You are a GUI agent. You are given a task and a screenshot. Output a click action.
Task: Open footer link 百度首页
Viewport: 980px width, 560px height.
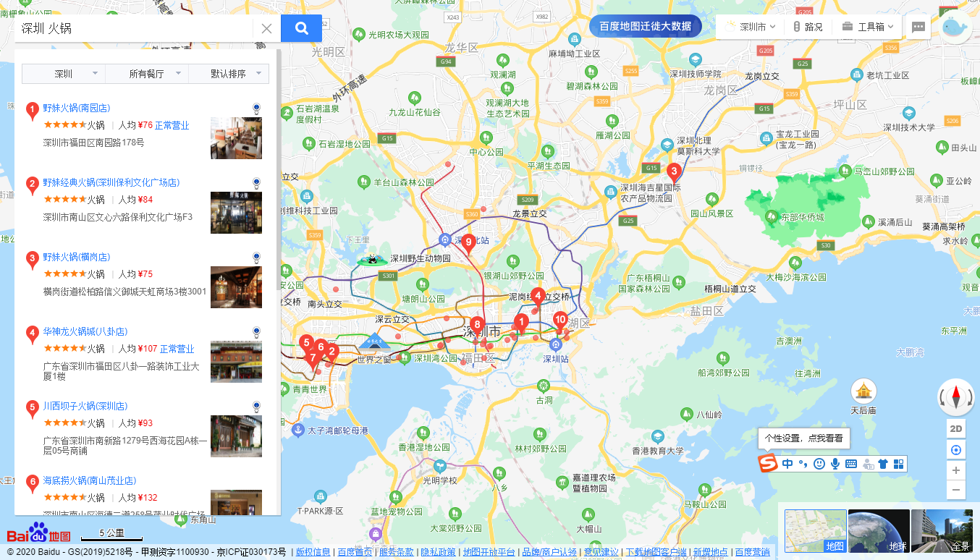pyautogui.click(x=355, y=552)
